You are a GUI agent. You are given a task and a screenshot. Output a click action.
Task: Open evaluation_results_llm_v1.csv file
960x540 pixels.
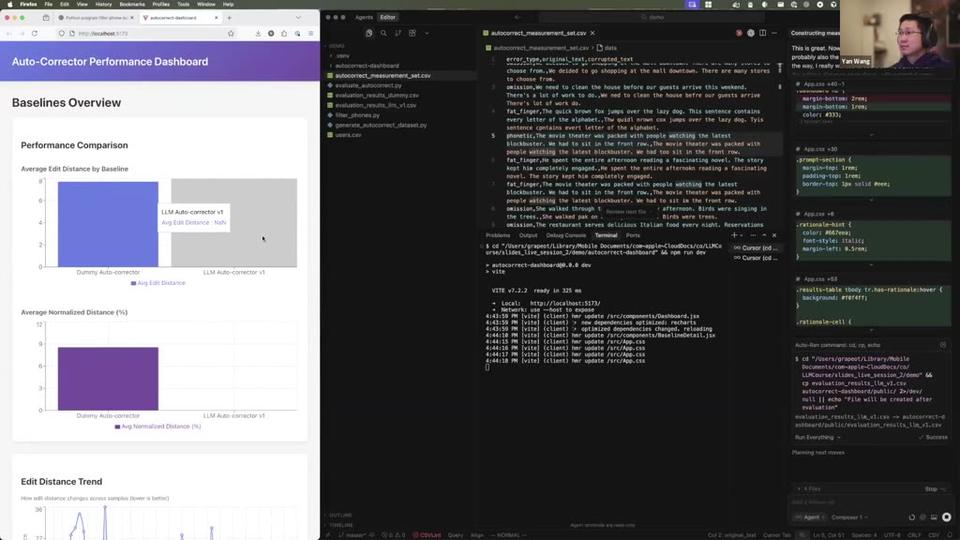375,105
